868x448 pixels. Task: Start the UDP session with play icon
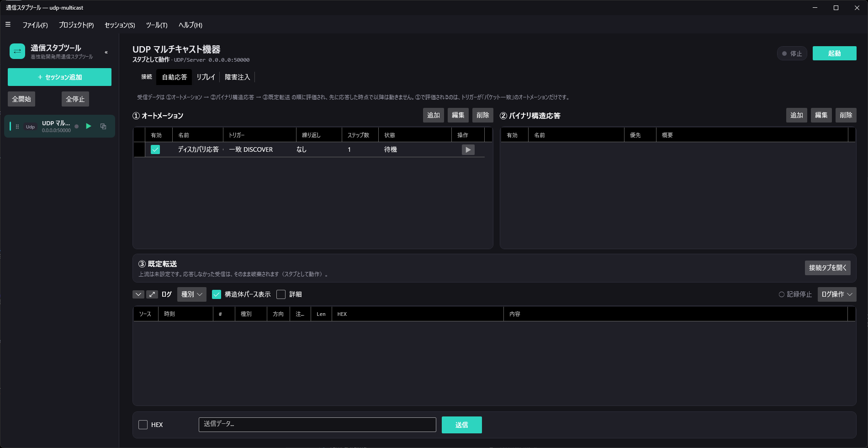coord(89,126)
